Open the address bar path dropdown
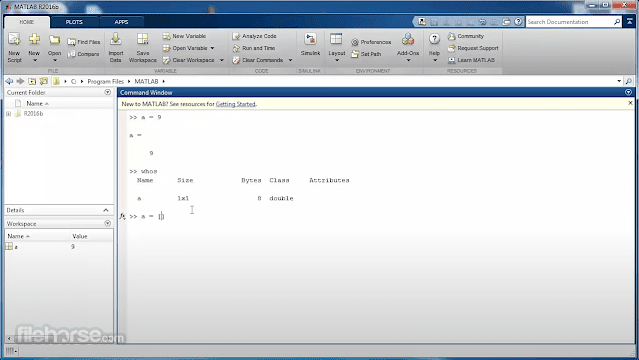Viewport: 639px width, 360px height. click(x=619, y=81)
